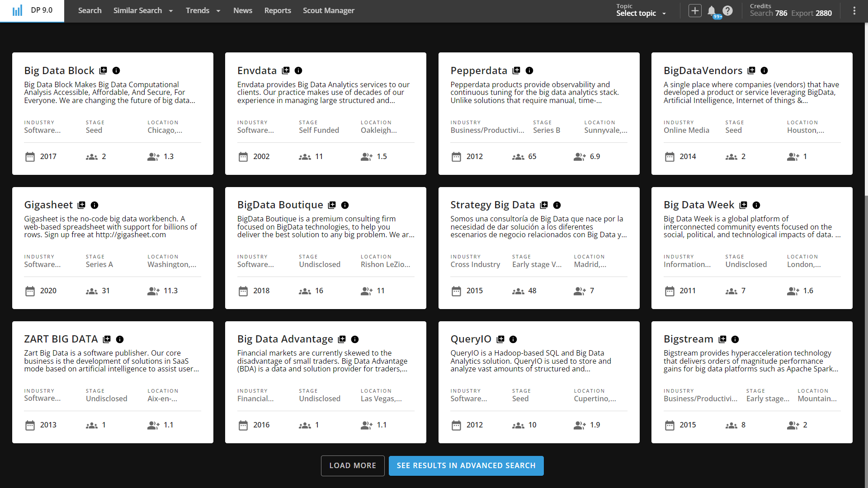The image size is (868, 488).
Task: Show info for ZART BIG DATA
Action: pyautogui.click(x=120, y=339)
